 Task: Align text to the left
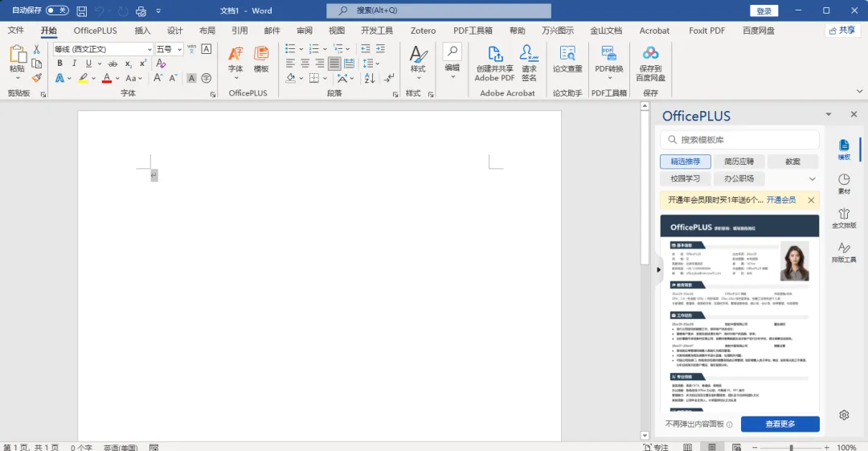[291, 64]
